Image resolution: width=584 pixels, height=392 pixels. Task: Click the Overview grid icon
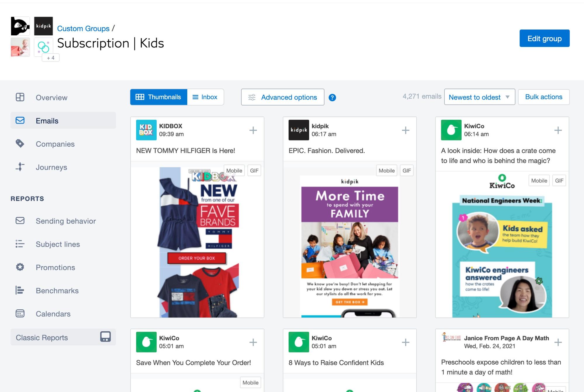[20, 97]
